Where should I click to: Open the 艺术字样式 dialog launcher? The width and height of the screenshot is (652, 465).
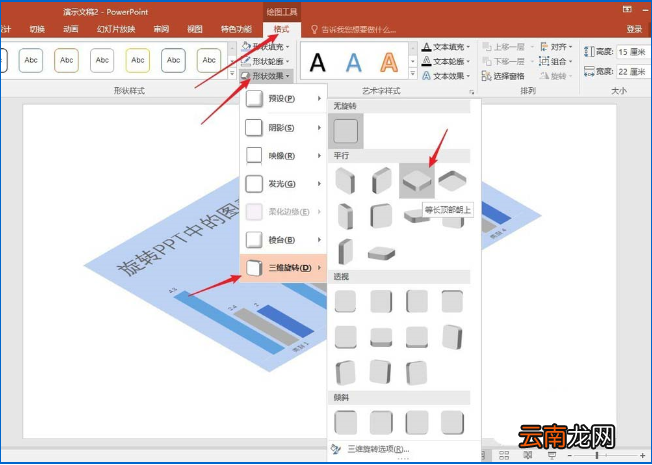[472, 92]
